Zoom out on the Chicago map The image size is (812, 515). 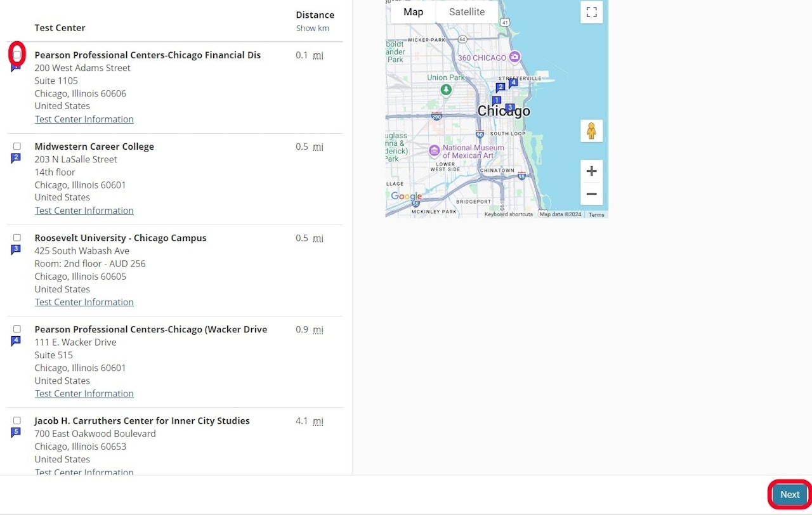(x=591, y=194)
